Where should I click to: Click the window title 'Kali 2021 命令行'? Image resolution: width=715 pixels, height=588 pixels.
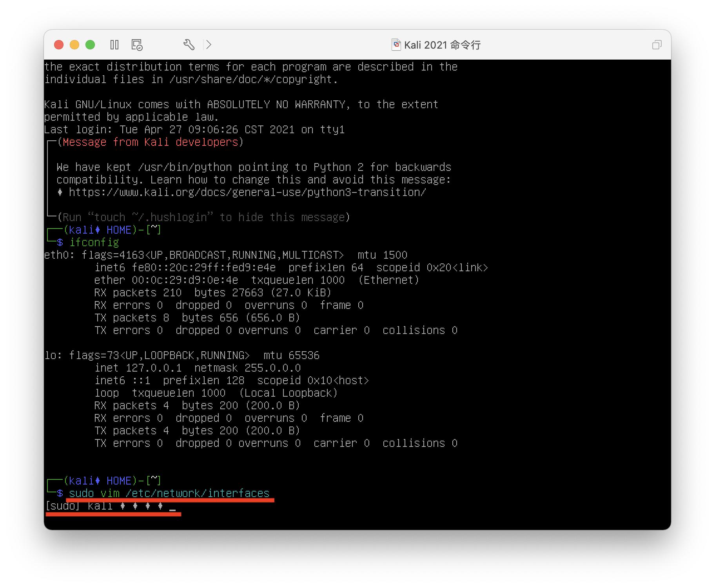[x=442, y=45]
